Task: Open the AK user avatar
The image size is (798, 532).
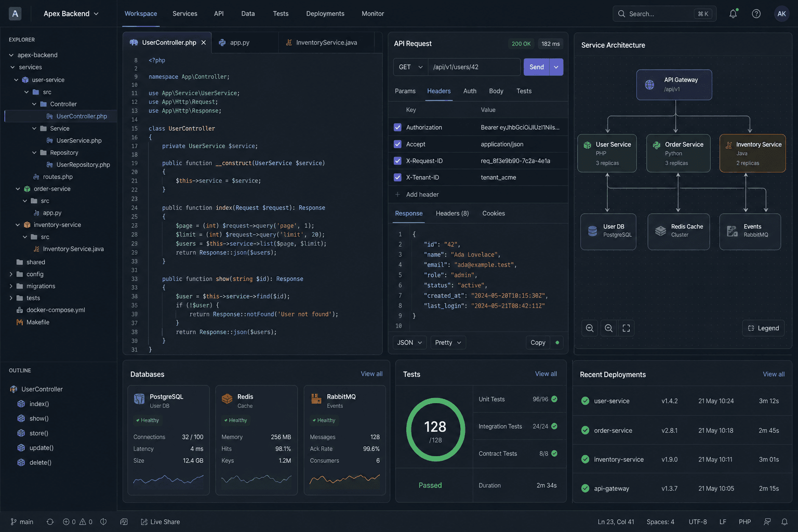Action: pos(781,14)
